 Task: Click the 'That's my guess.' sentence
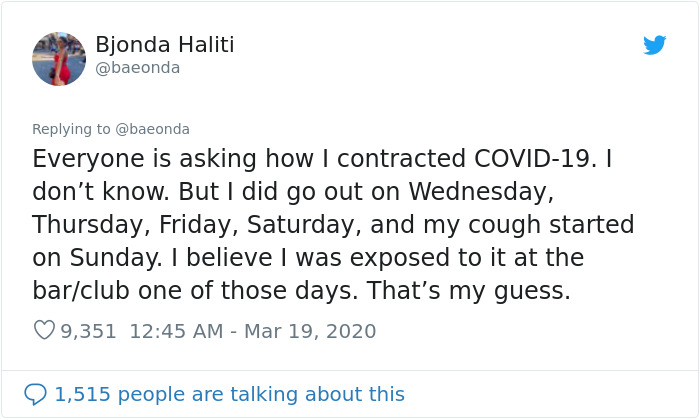(x=469, y=290)
